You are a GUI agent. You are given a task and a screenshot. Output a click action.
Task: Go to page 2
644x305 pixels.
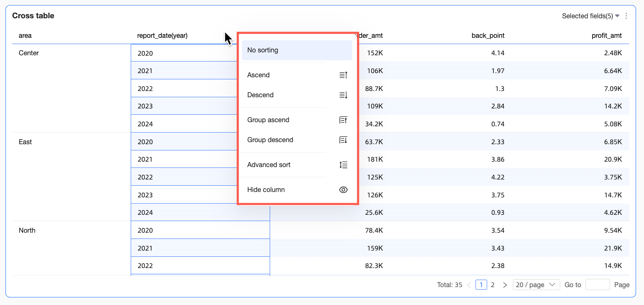493,285
